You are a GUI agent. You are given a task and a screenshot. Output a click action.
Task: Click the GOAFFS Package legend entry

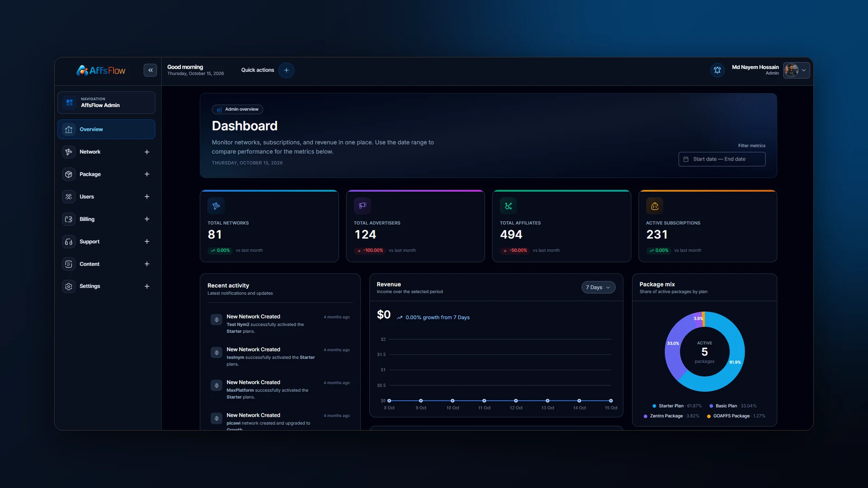pos(736,416)
